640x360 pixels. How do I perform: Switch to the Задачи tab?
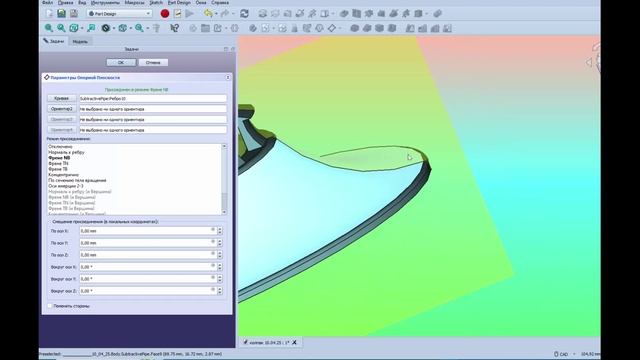point(54,41)
